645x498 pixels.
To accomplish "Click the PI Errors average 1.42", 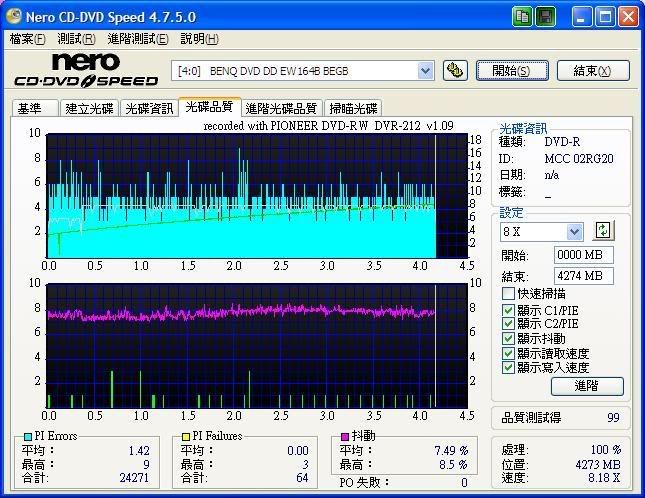I will coord(139,451).
